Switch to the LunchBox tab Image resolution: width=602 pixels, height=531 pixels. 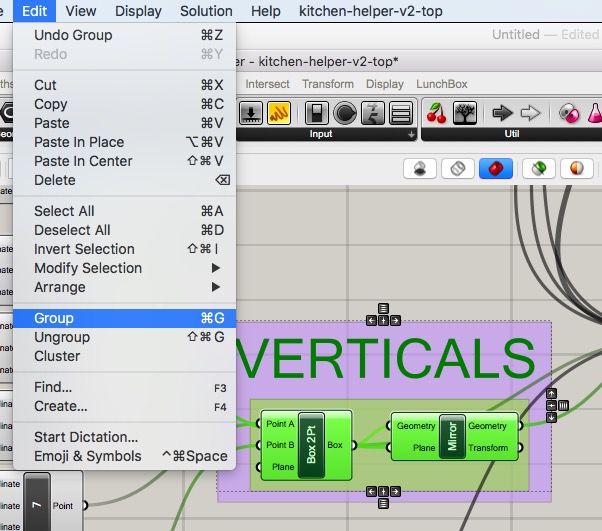(442, 84)
